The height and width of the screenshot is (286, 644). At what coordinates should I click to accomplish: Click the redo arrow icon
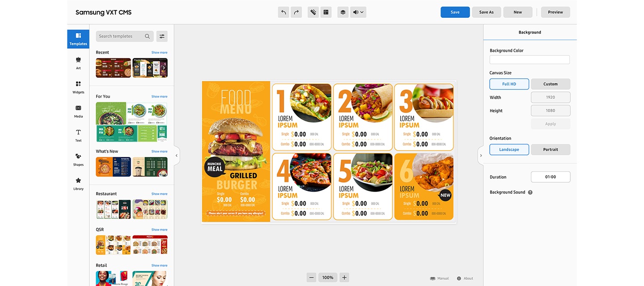click(296, 12)
